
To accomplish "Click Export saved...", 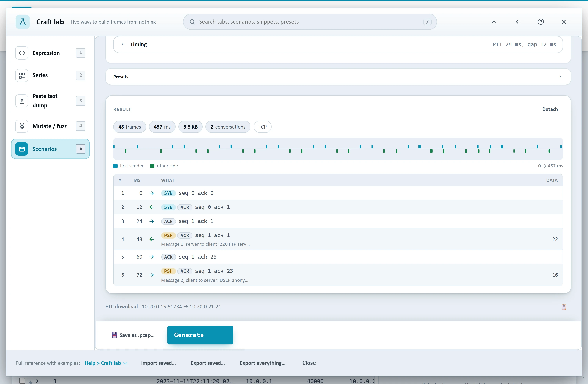I will (x=208, y=363).
